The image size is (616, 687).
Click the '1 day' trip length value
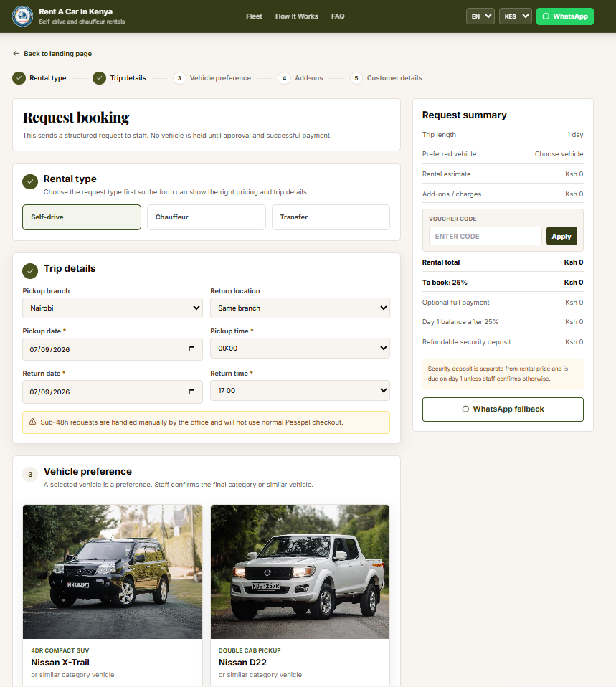(575, 135)
